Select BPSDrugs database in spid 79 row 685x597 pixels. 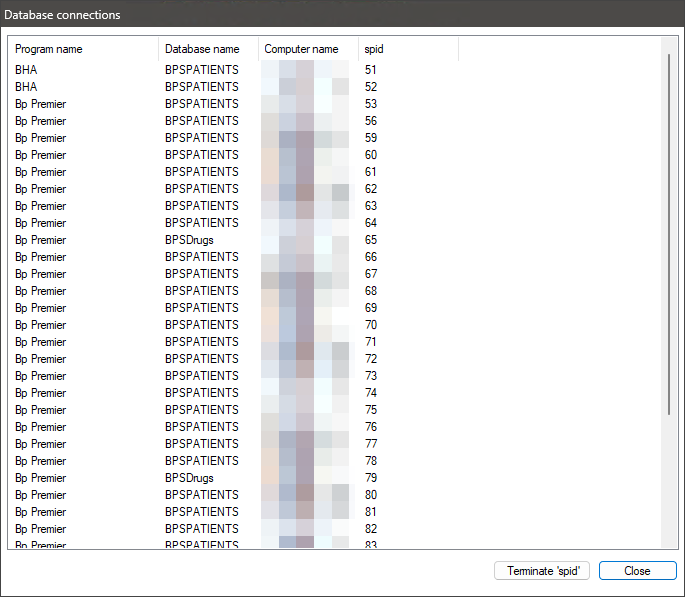tap(189, 478)
